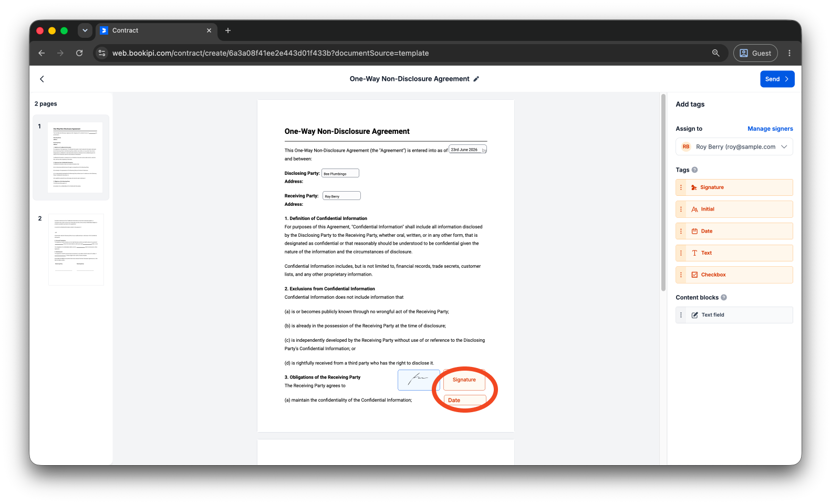Open a new browser tab
831x504 pixels.
228,30
